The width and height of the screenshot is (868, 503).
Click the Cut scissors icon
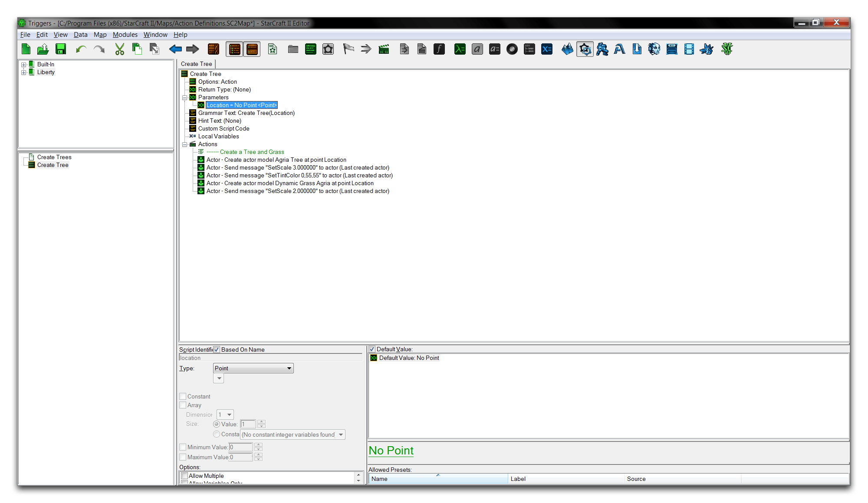click(x=119, y=49)
